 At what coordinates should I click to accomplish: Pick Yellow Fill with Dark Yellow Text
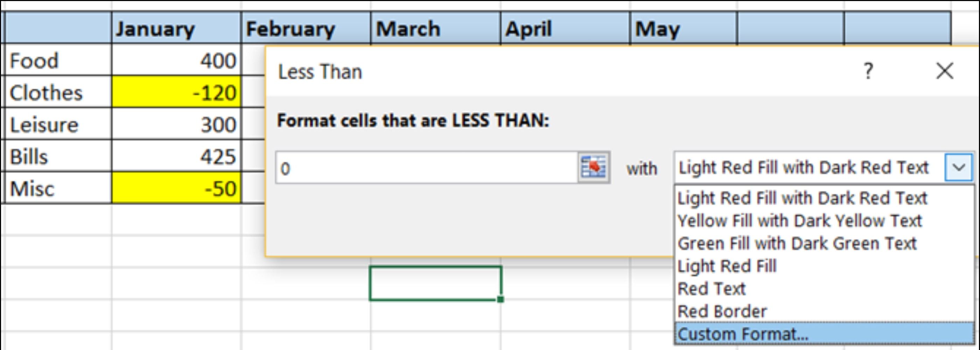coord(800,220)
